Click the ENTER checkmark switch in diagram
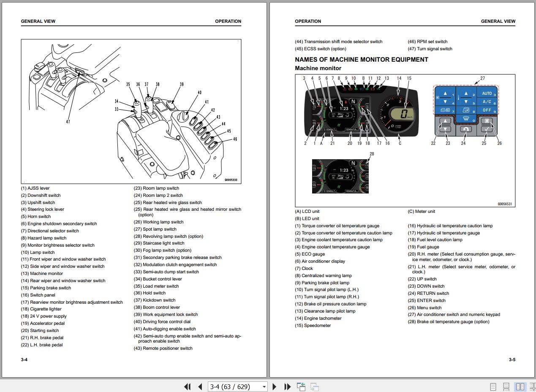 (487, 129)
